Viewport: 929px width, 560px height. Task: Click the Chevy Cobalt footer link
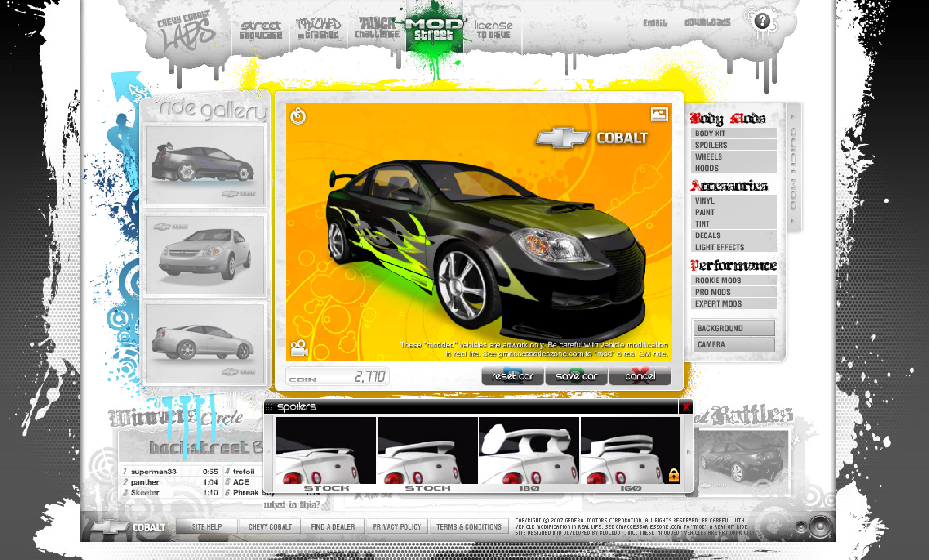coord(270,527)
